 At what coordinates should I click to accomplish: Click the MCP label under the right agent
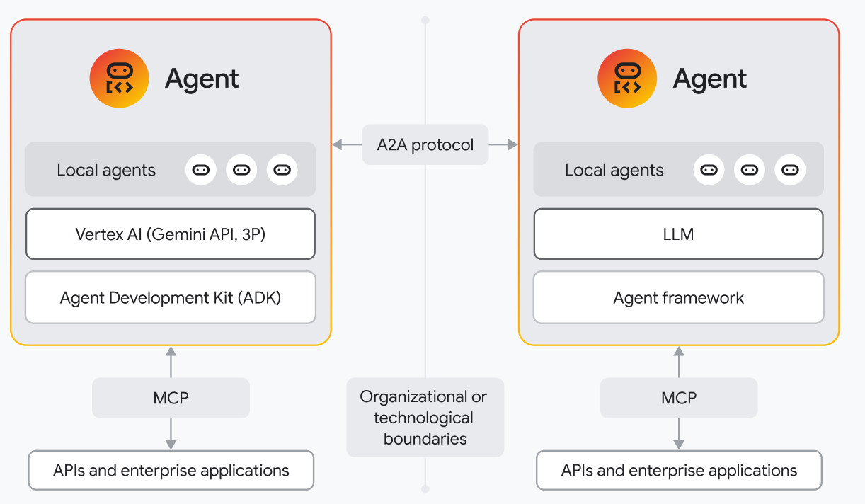[678, 398]
